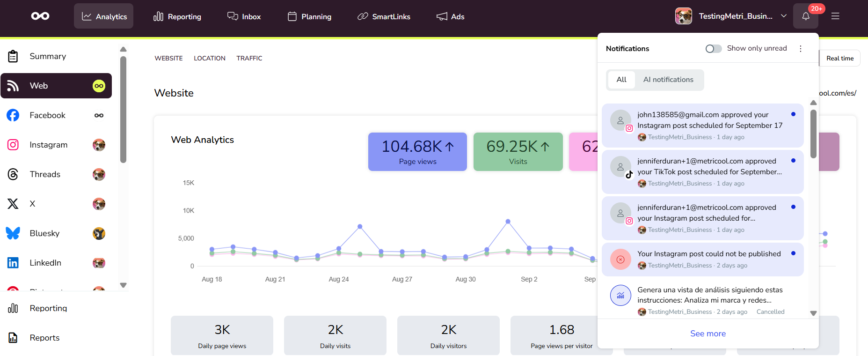Open the hamburger menu icon
The width and height of the screenshot is (868, 356).
835,16
